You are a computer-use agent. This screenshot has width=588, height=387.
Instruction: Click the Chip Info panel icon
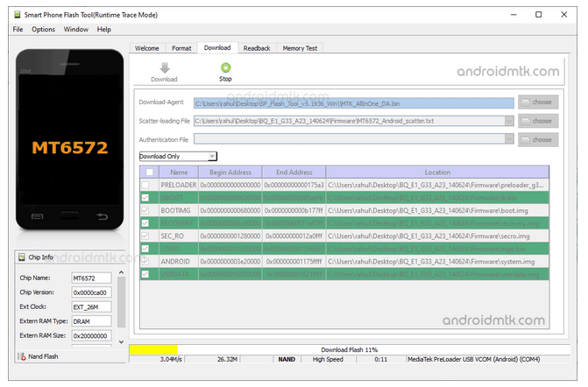[22, 257]
